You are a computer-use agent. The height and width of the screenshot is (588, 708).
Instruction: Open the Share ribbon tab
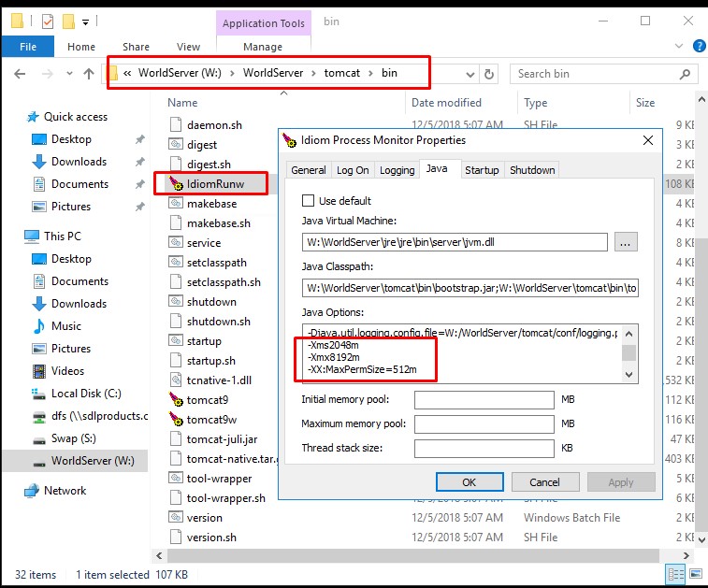tap(136, 47)
